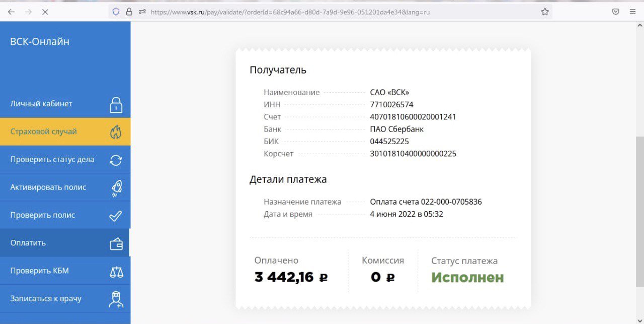Image resolution: width=644 pixels, height=324 pixels.
Task: Click recipient name САО «ВСК»
Action: click(x=389, y=93)
